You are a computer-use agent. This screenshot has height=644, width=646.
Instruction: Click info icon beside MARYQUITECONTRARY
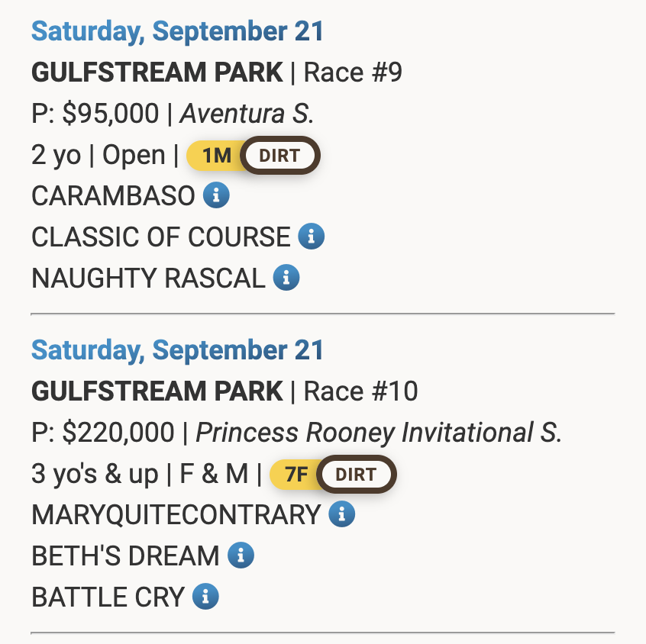point(341,514)
